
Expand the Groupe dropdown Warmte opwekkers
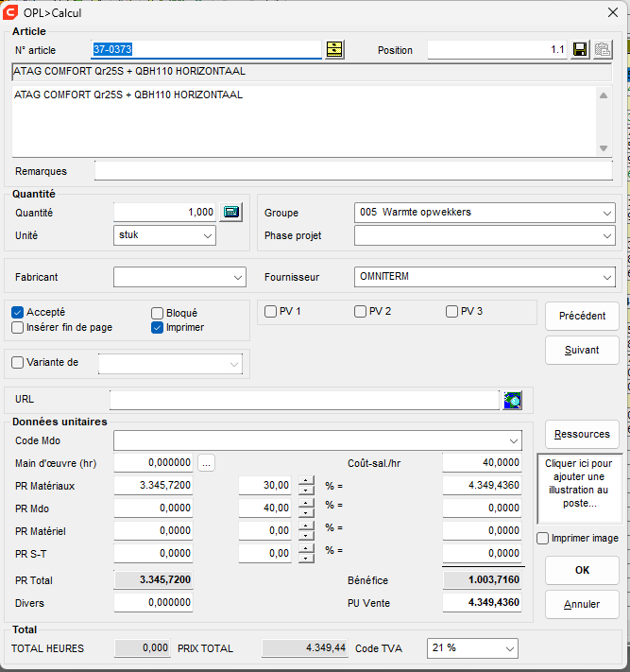[x=485, y=213]
